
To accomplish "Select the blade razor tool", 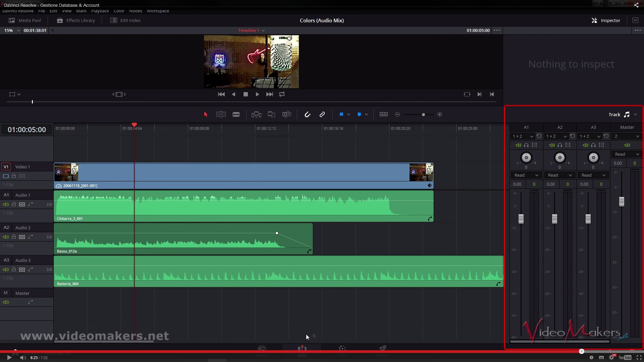I will pyautogui.click(x=236, y=115).
